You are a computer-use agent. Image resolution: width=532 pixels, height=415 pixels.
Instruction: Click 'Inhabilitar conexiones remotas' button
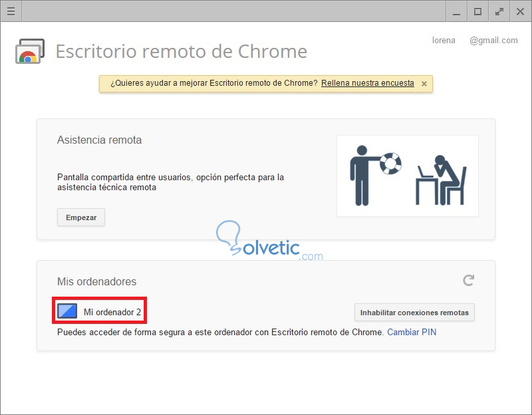(x=414, y=313)
